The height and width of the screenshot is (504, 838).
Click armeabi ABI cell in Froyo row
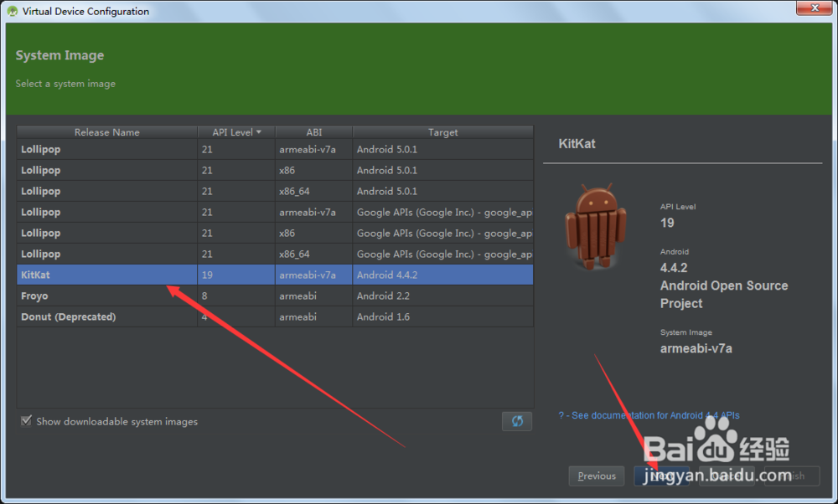(313, 296)
